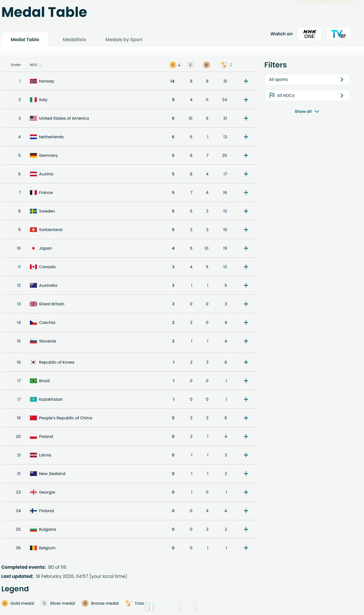Expand Belgium row plus icon
This screenshot has width=364, height=615.
pyautogui.click(x=246, y=548)
